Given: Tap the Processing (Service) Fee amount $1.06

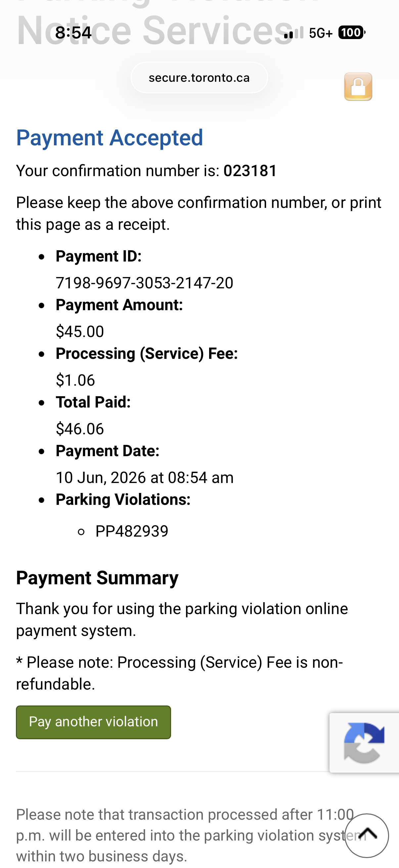Looking at the screenshot, I should click(x=75, y=380).
